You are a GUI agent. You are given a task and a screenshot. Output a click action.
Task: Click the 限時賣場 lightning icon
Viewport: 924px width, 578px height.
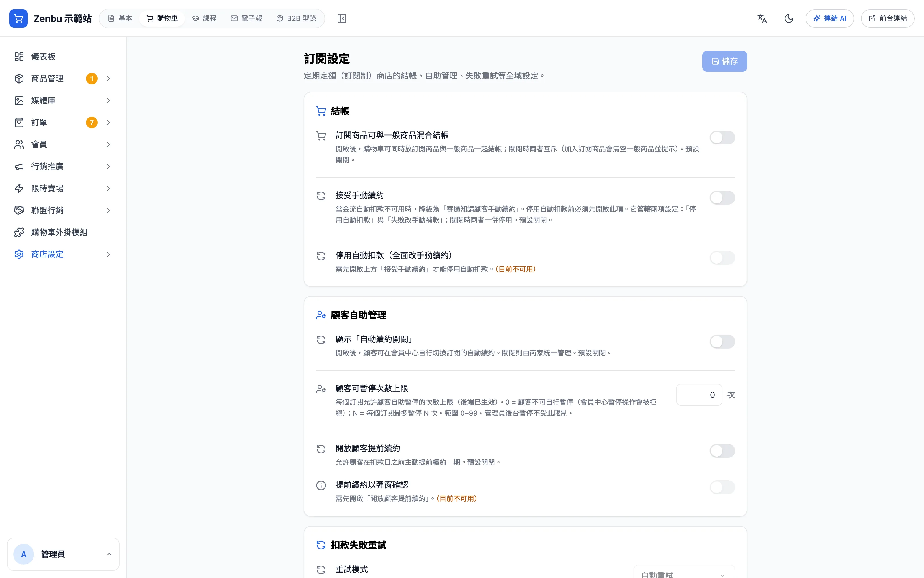click(19, 188)
